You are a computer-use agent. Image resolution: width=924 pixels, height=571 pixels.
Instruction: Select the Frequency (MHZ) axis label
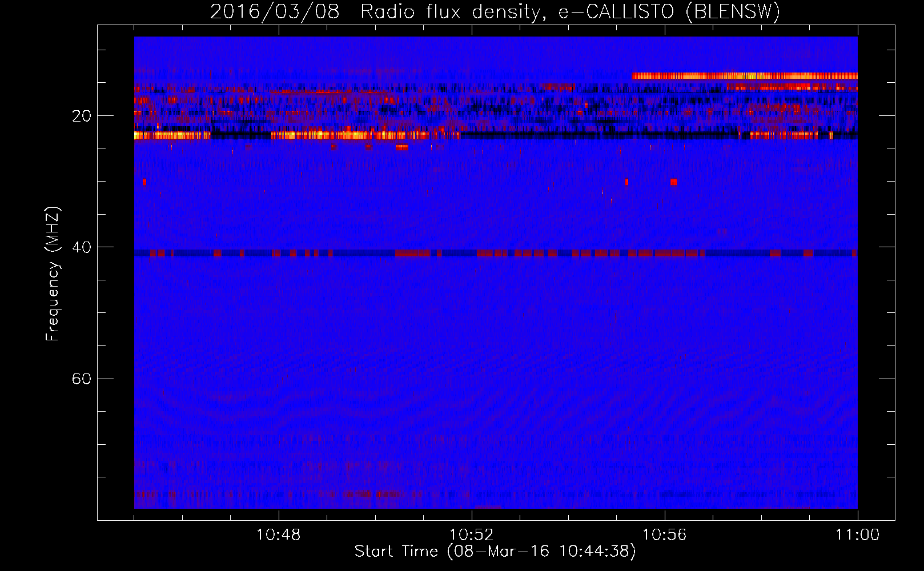pos(53,274)
